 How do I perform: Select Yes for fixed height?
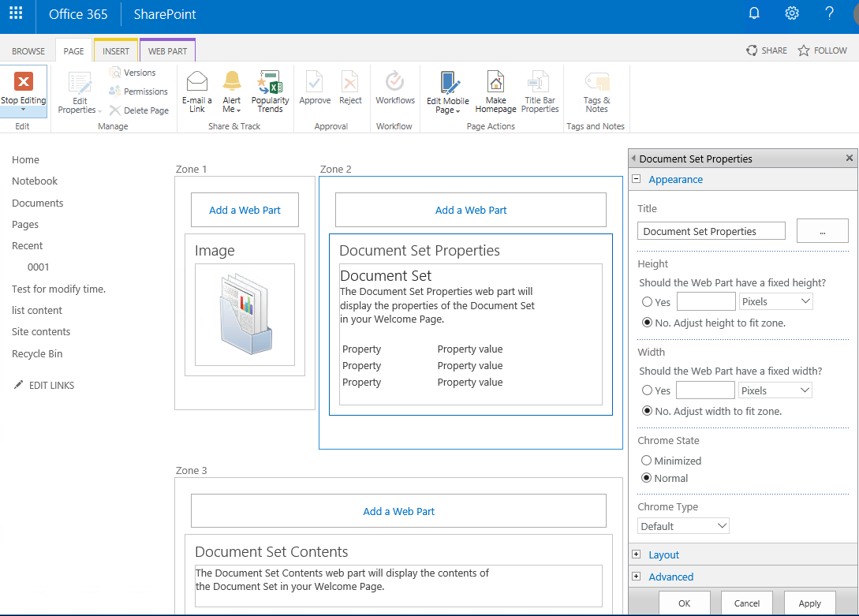pos(647,302)
